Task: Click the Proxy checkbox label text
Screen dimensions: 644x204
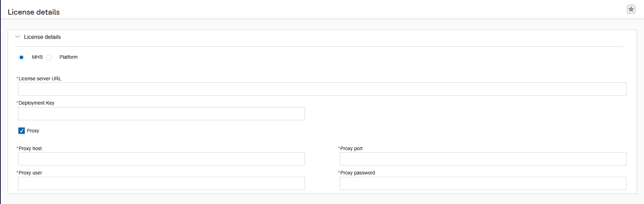Action: (x=33, y=131)
